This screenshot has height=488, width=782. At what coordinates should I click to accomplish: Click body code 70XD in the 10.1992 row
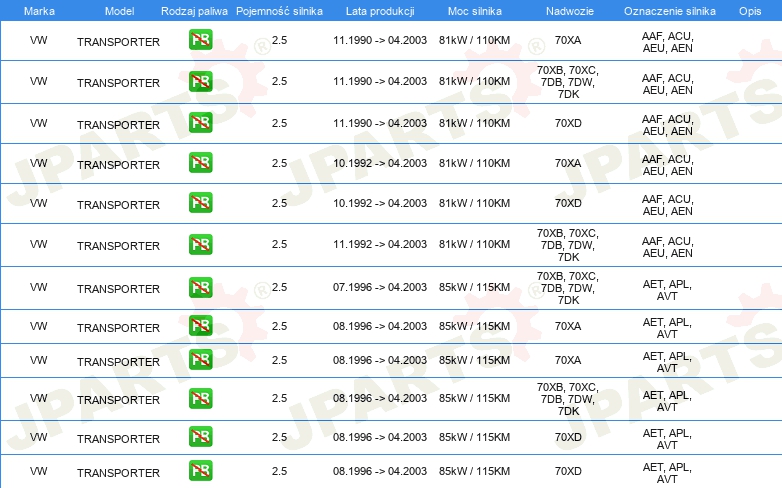tap(568, 203)
